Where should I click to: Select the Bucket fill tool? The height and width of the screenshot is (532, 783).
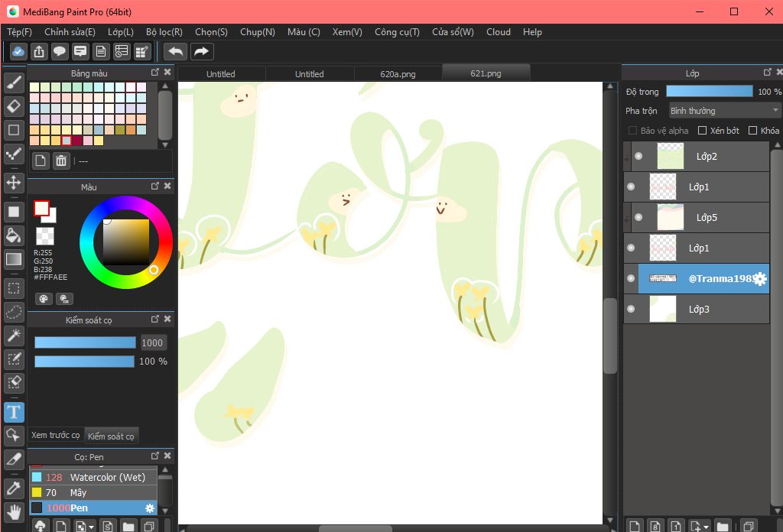point(14,235)
